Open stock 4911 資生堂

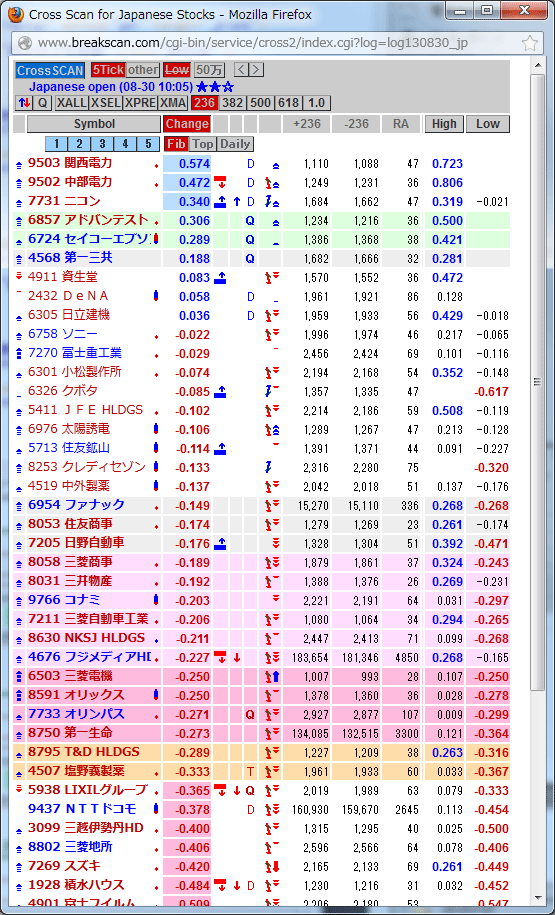[x=63, y=277]
